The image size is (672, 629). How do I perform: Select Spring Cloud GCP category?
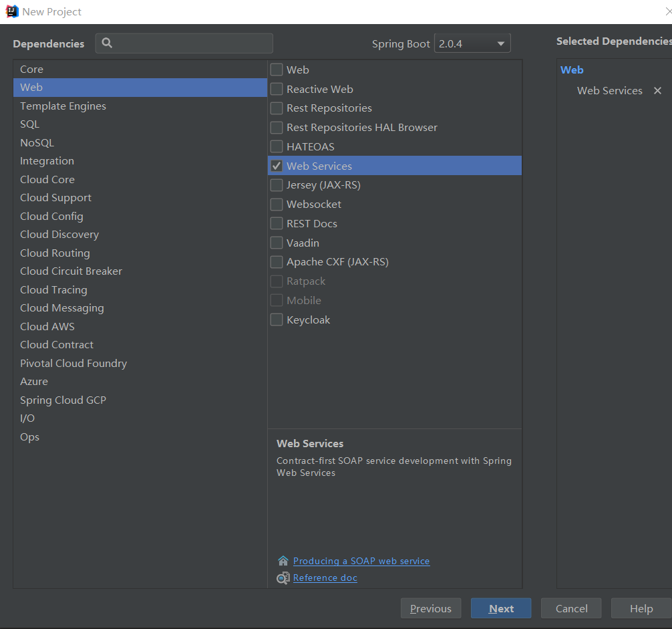coord(140,400)
